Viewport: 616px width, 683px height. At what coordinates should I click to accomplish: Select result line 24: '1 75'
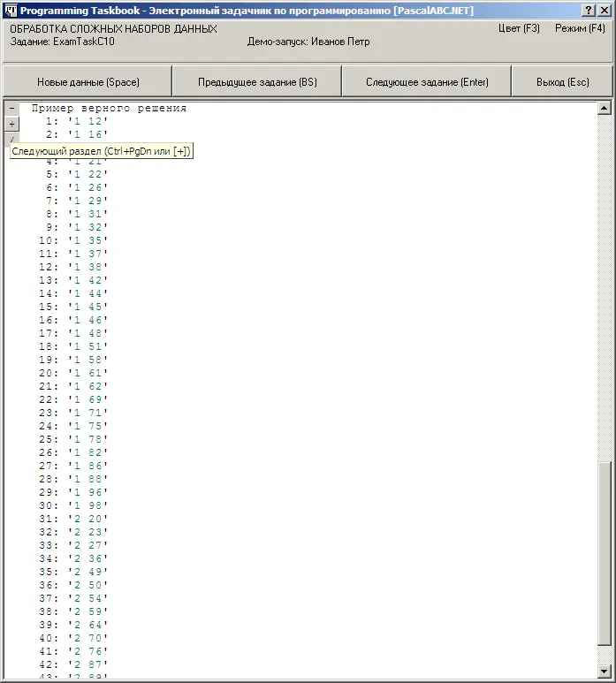point(72,426)
